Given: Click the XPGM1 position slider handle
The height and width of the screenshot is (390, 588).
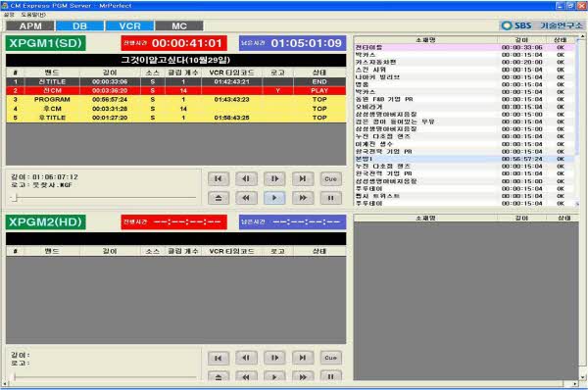Looking at the screenshot, I should [x=15, y=197].
